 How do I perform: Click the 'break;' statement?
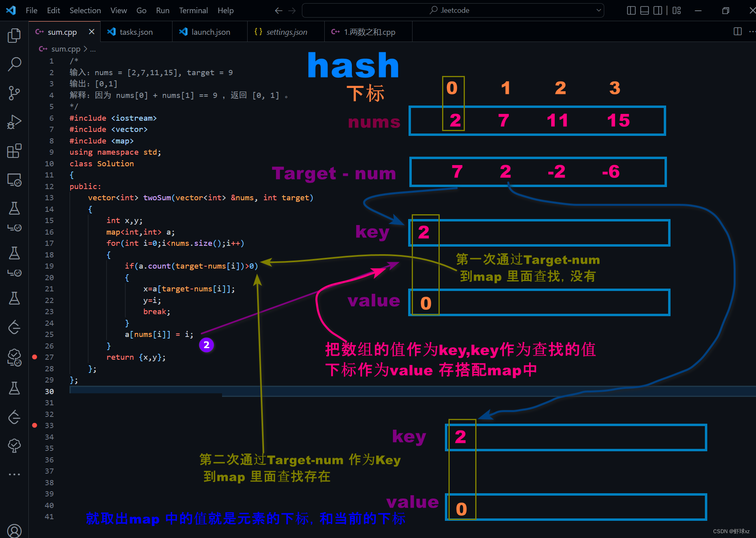[157, 311]
